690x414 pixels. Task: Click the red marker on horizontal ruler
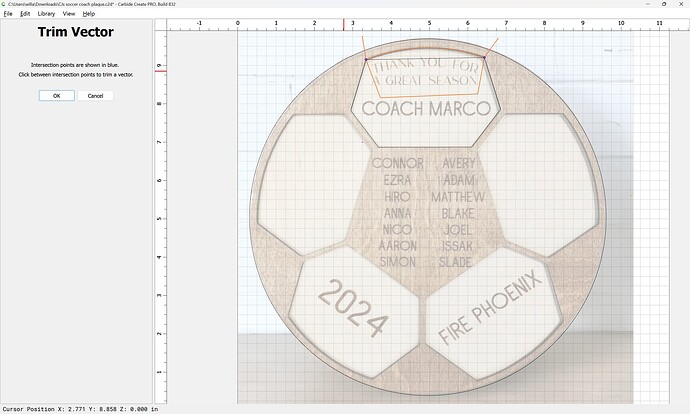344,25
